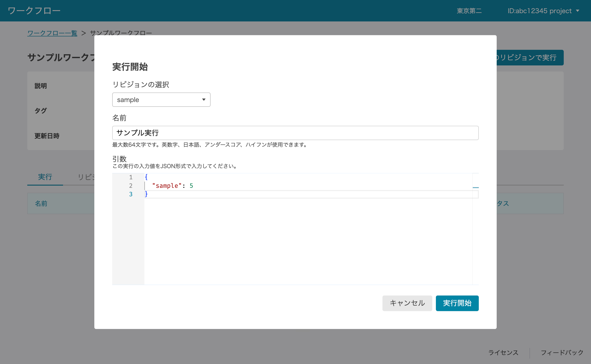Click the opening brace on editor line 1
Viewport: 591px width, 364px height.
click(x=146, y=177)
